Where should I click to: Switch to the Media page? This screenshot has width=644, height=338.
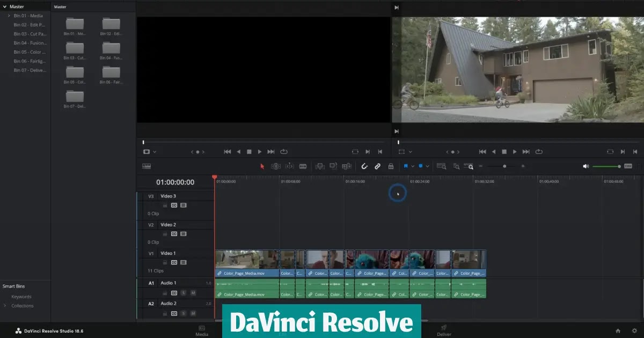click(202, 330)
